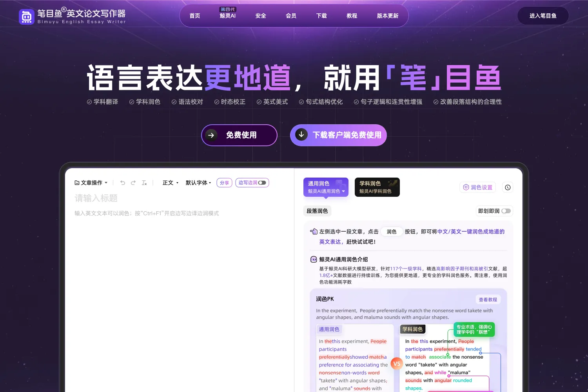588x392 pixels.
Task: Expand the 通用润色 model dropdown arrow
Action: click(x=343, y=191)
